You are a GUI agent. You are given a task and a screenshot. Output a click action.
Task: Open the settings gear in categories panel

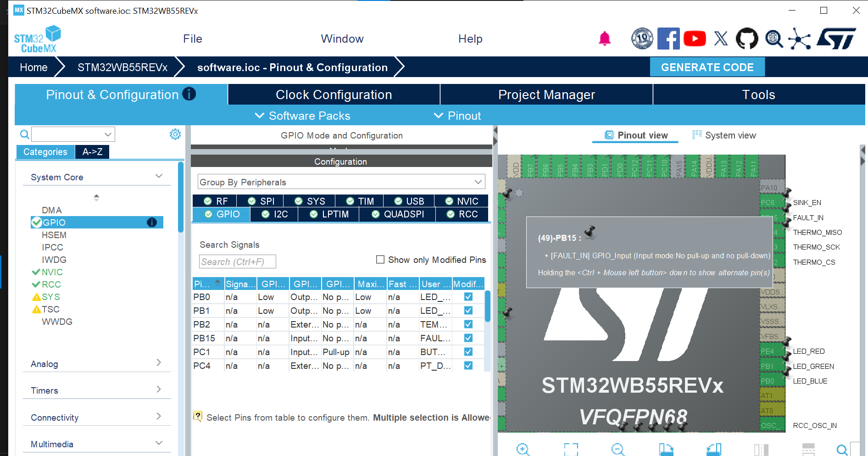[x=175, y=134]
